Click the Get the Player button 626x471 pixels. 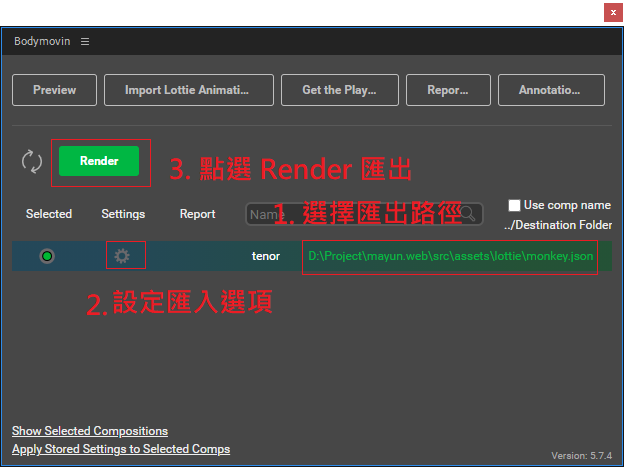pos(339,90)
